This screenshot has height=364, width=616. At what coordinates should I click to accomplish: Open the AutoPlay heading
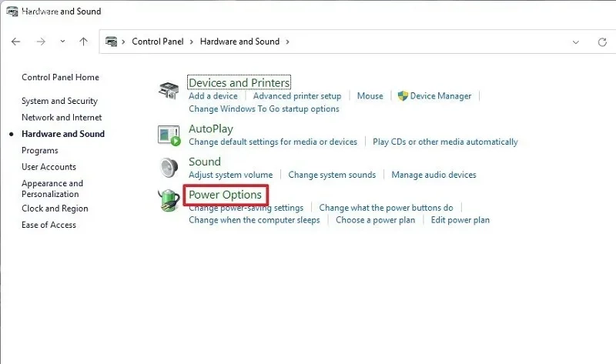(211, 129)
